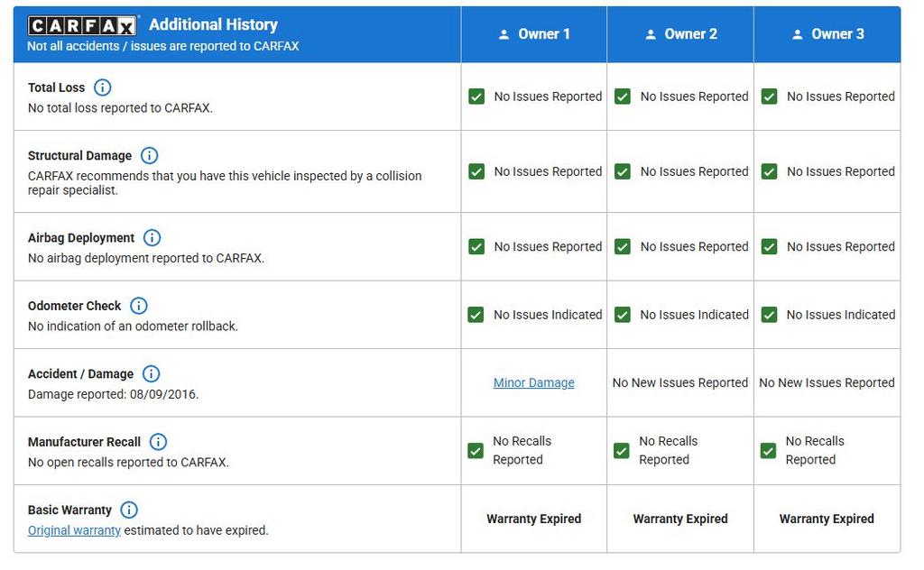Follow the Original warranty link
The image size is (924, 570).
(74, 530)
